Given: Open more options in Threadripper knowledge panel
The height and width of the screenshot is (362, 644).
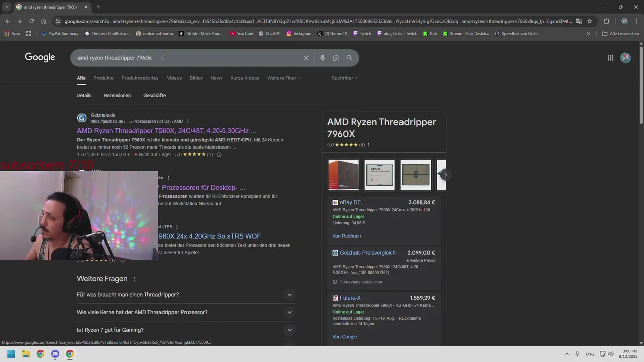Looking at the screenshot, I should [368, 145].
